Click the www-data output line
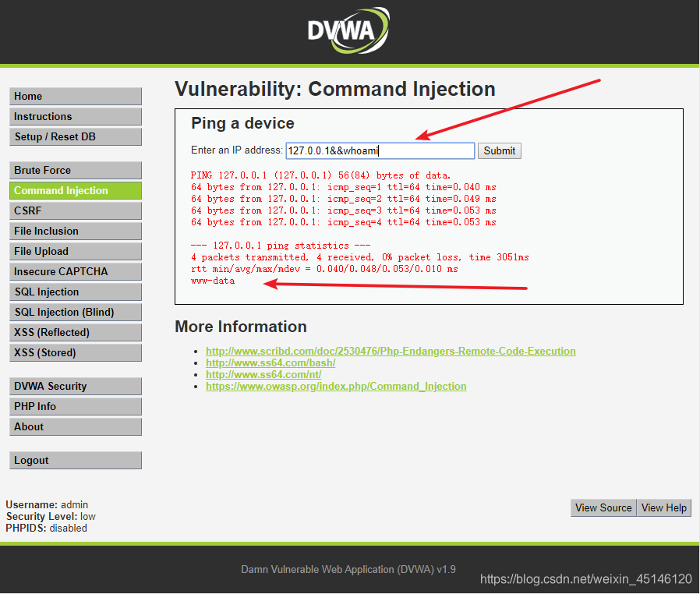This screenshot has width=700, height=594. pyautogui.click(x=213, y=281)
